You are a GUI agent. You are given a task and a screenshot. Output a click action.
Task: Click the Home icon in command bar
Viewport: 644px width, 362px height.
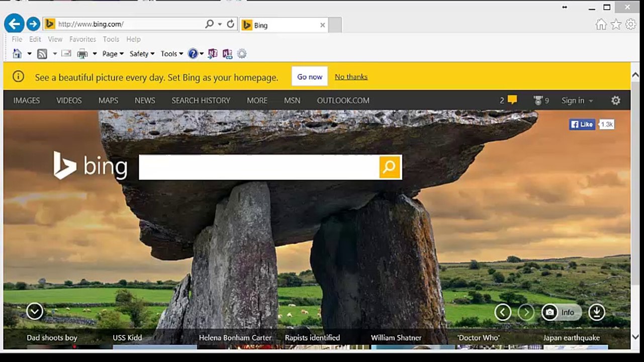tap(17, 54)
